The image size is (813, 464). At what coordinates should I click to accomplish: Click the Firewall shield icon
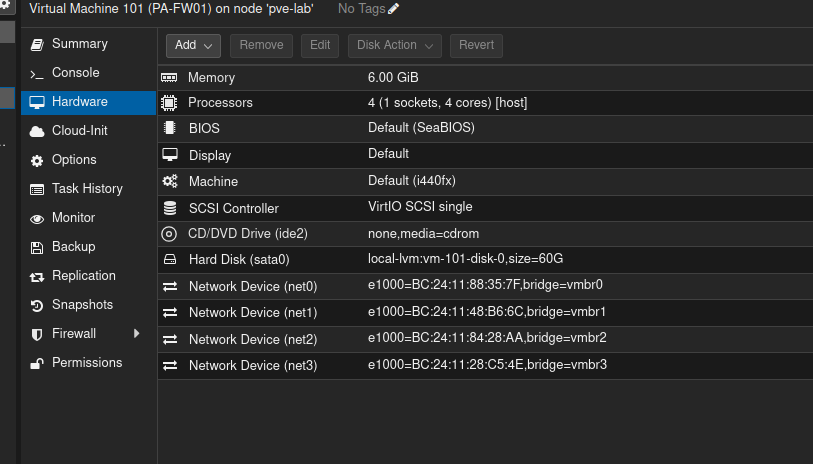37,334
